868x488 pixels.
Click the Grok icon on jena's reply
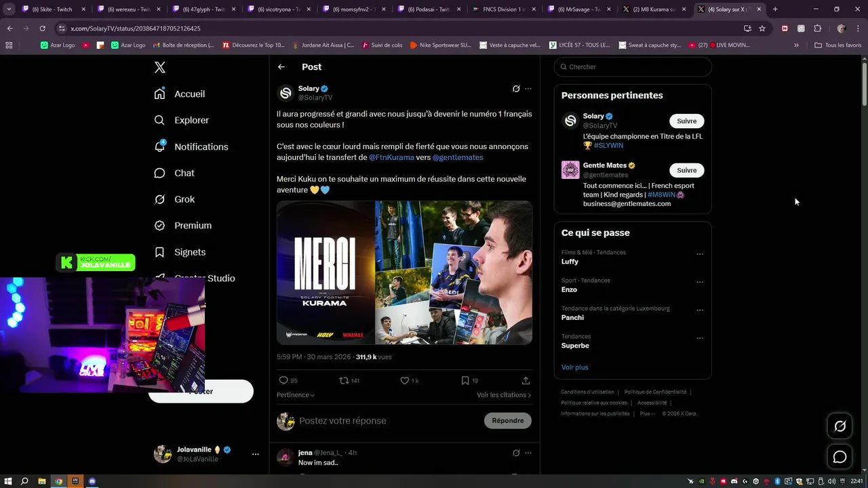(516, 453)
